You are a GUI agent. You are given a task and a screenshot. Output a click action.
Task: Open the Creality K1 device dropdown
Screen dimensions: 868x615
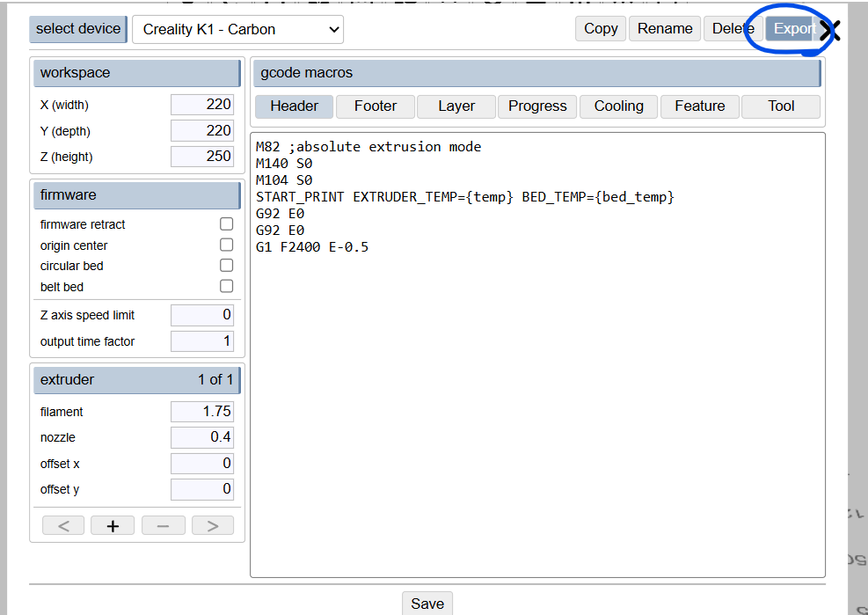coord(237,29)
